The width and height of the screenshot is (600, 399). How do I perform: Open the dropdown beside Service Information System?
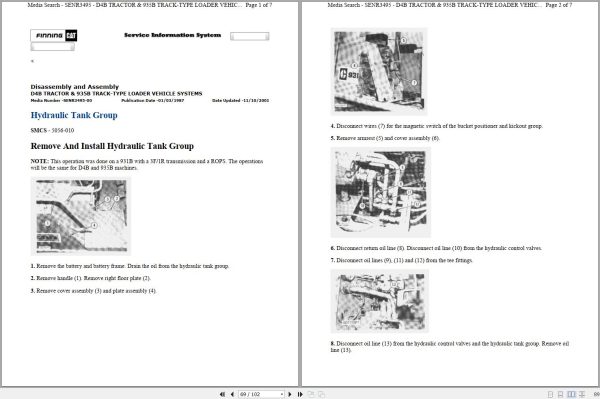(249, 36)
